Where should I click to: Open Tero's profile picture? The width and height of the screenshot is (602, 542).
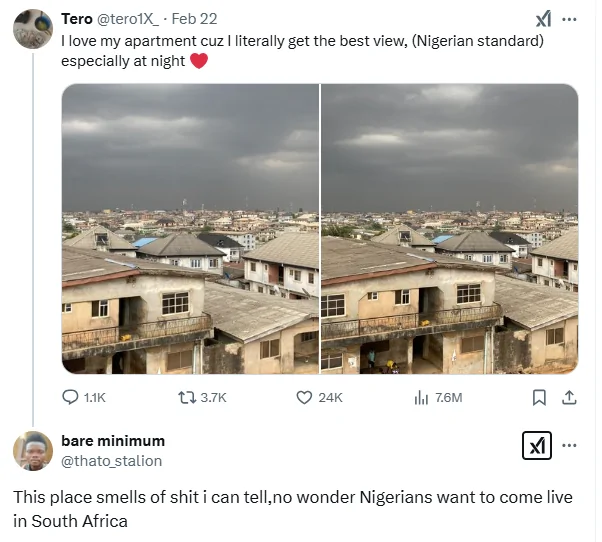pos(33,29)
